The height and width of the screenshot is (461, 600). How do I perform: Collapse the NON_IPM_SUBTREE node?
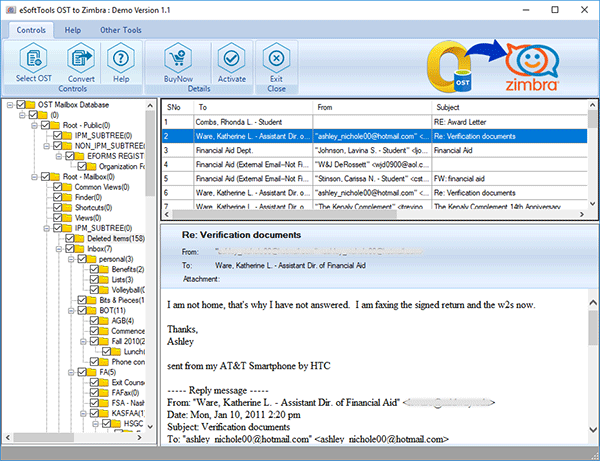click(47, 146)
